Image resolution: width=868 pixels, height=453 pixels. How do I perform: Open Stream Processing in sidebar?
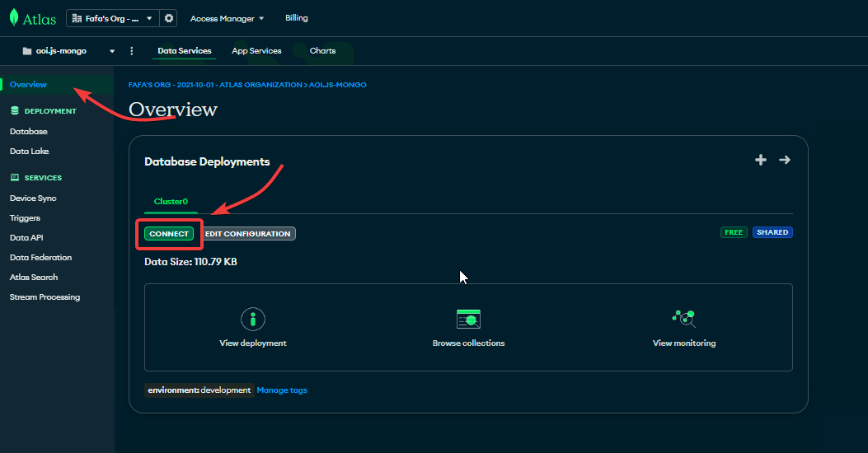pyautogui.click(x=45, y=297)
